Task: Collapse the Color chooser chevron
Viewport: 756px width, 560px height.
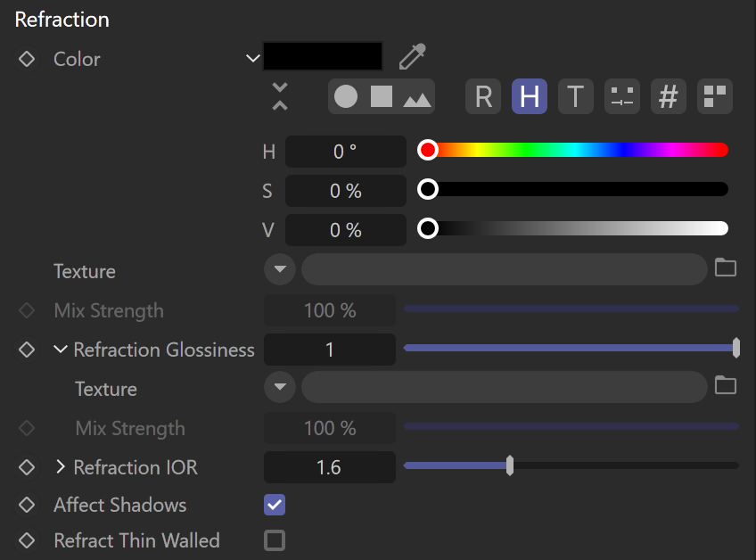Action: click(x=252, y=59)
